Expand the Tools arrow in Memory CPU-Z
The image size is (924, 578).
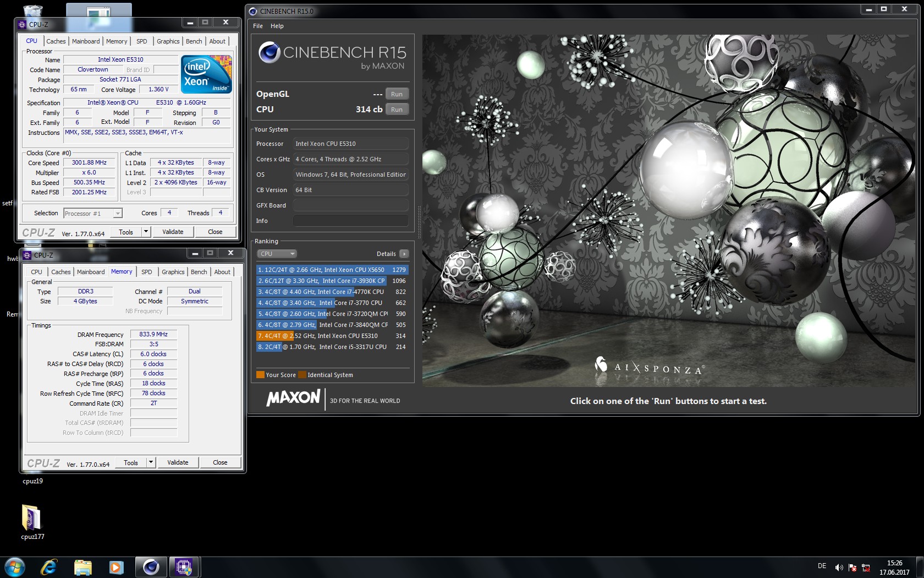[x=151, y=462]
